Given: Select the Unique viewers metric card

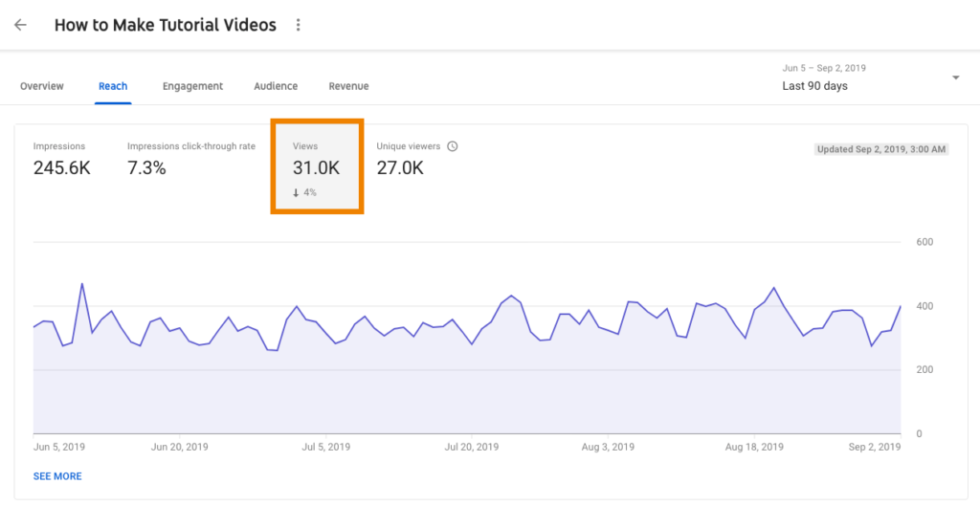Looking at the screenshot, I should 416,160.
